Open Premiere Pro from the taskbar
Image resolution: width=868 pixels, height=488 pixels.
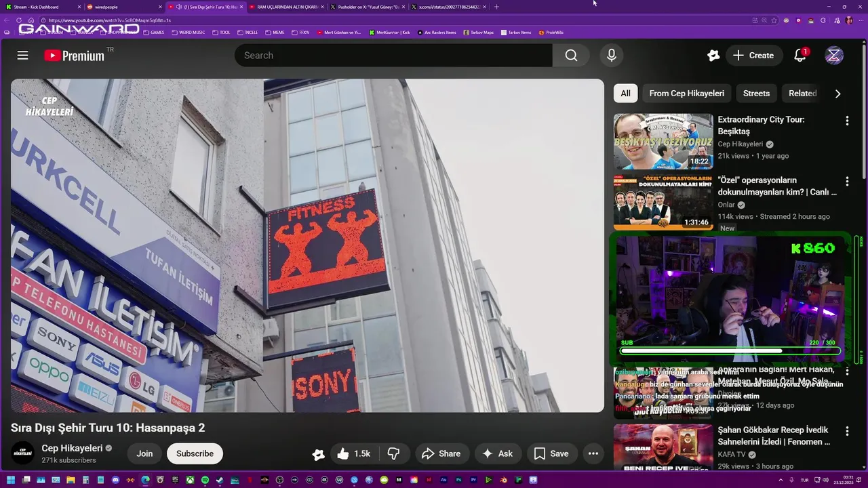click(x=473, y=480)
